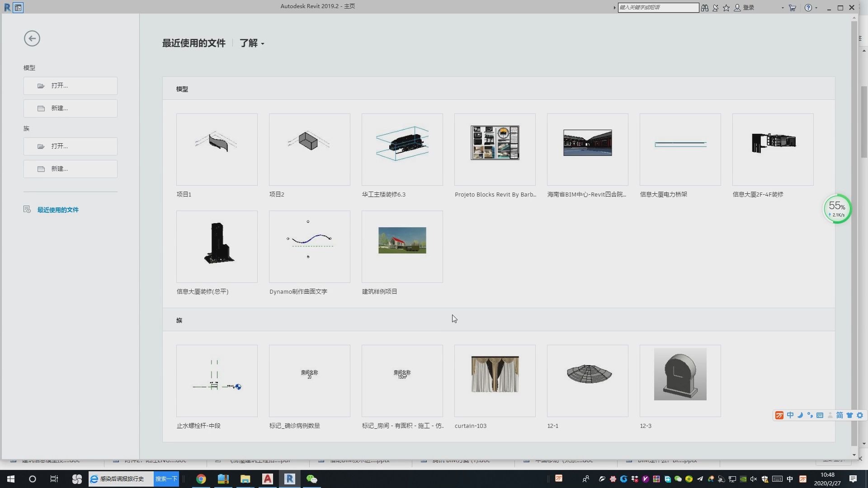Open Help with the question mark icon
The width and height of the screenshot is (868, 488).
pos(809,8)
